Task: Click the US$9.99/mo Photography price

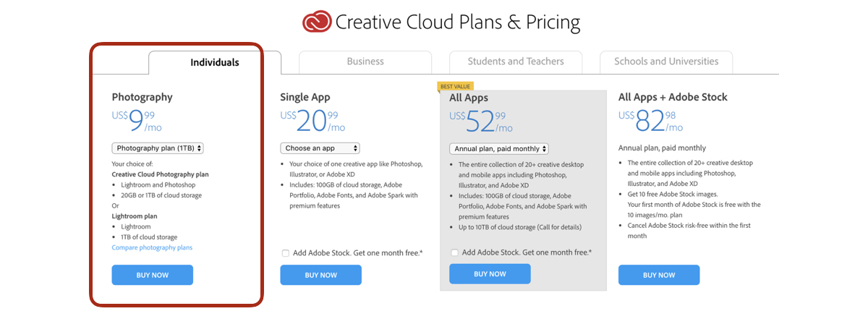Action: point(137,121)
